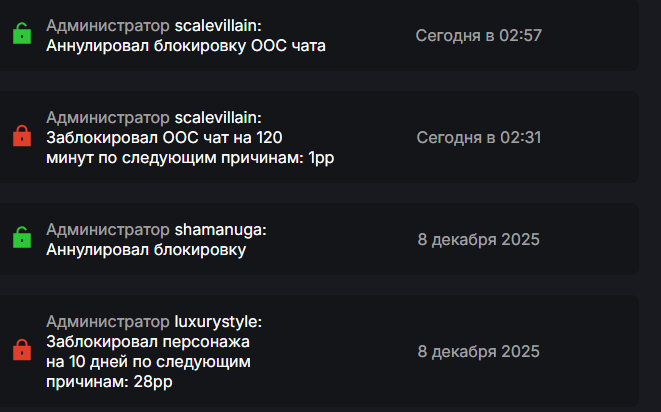Click the green unlock icon next to shamanuga's entry
The image size is (661, 412).
21,238
